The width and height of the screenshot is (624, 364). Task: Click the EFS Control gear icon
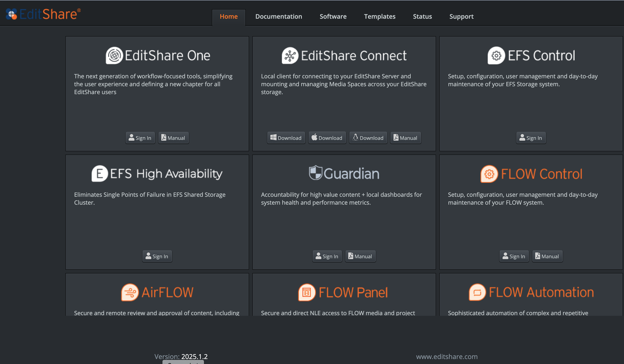click(x=496, y=55)
